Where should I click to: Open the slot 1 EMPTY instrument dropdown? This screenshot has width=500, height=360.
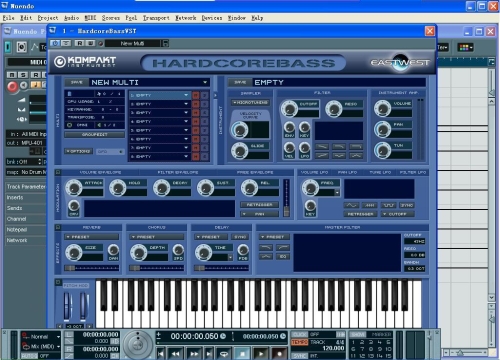click(x=186, y=95)
